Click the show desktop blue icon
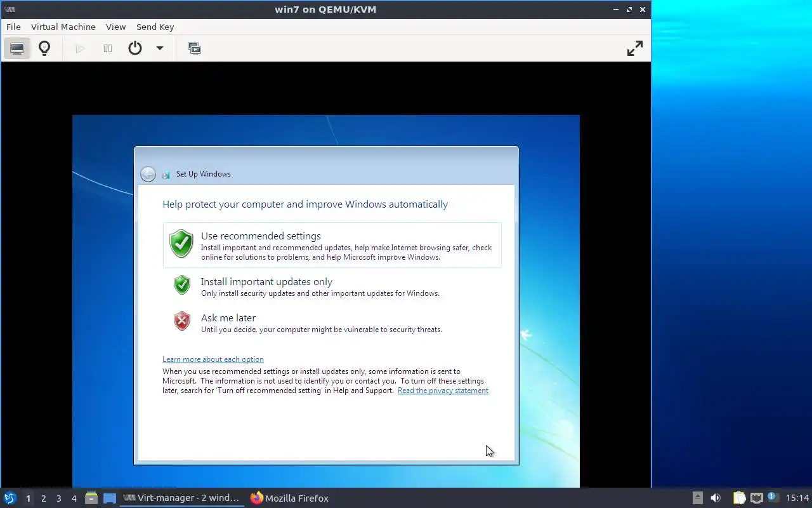Screen dimensions: 812x508 pos(110,498)
